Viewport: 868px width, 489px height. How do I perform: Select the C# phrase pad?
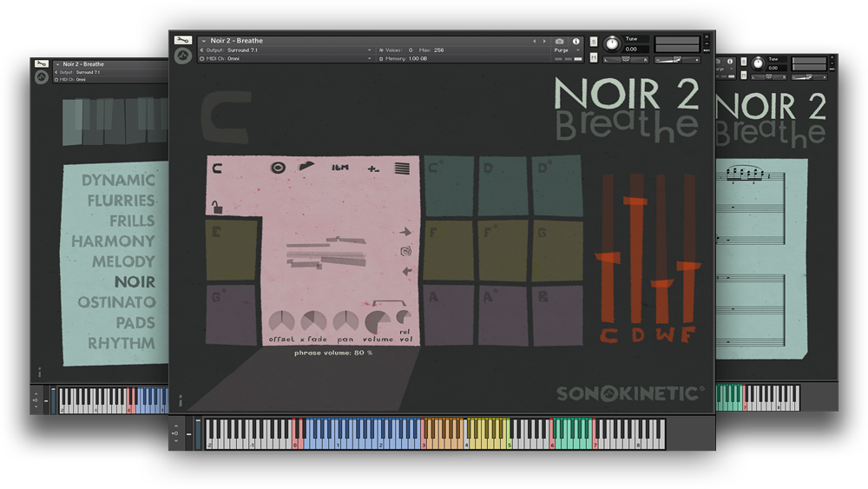449,186
